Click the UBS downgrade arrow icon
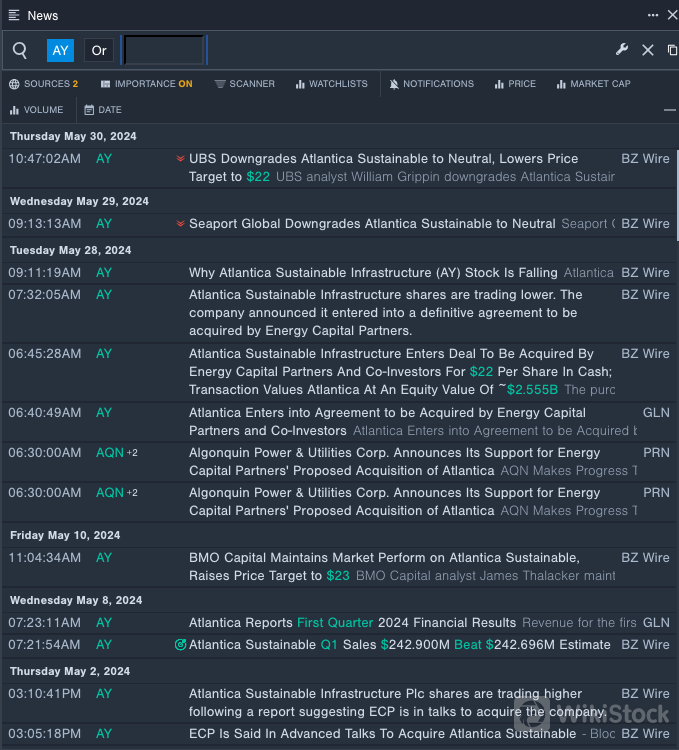 coord(180,159)
